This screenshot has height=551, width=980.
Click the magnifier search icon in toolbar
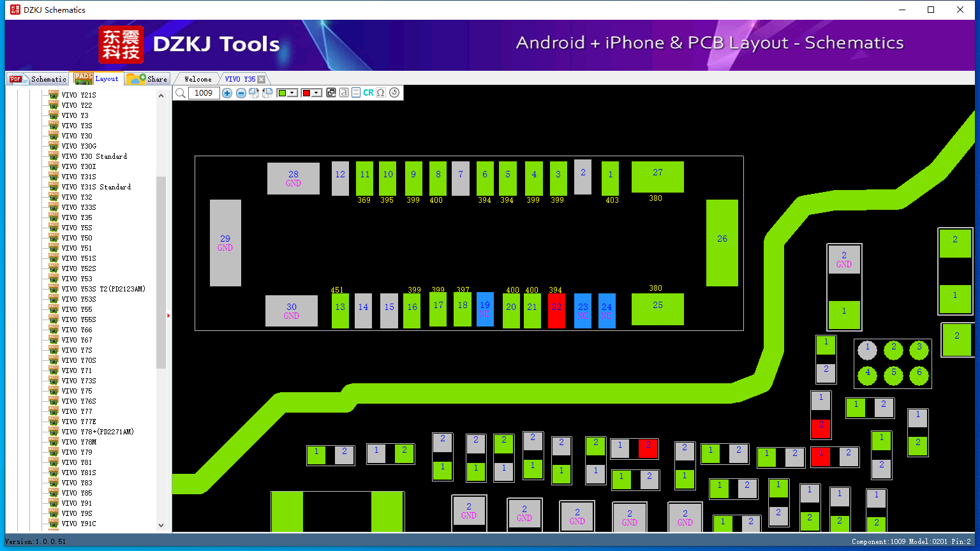click(181, 93)
